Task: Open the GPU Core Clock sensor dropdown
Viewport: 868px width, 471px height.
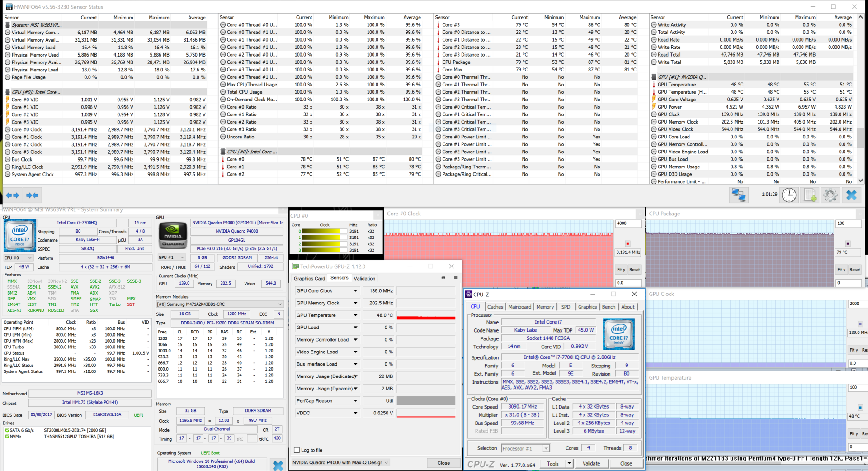Action: click(x=355, y=291)
